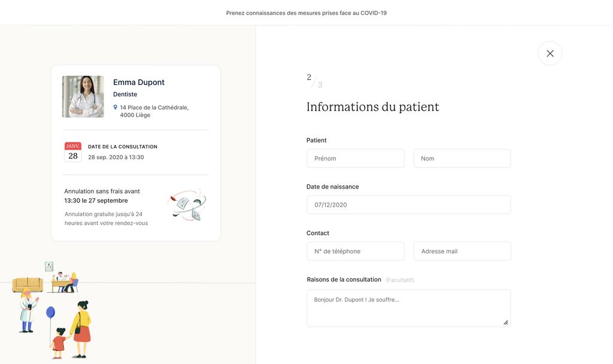Click the Annulation gratuite explanation text
The height and width of the screenshot is (364, 613).
tap(106, 219)
